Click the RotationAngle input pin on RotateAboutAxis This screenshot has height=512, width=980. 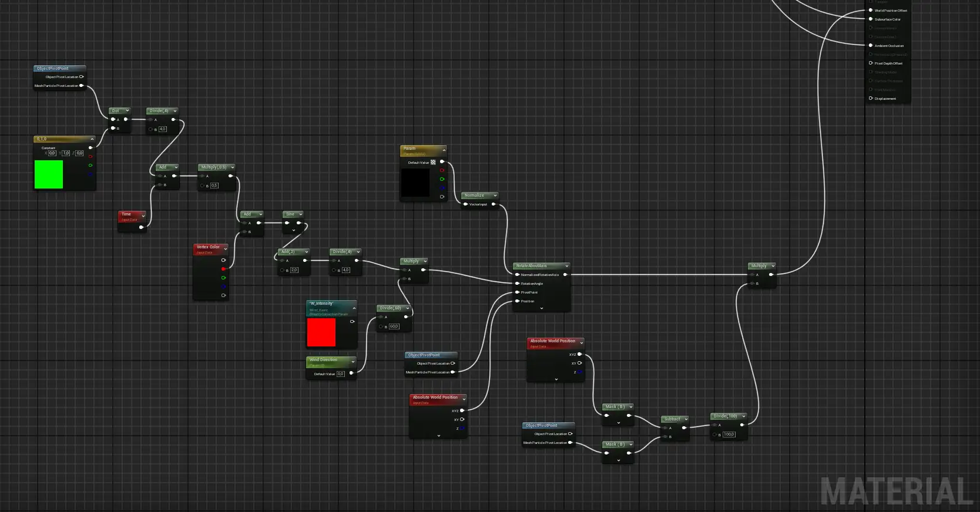517,284
